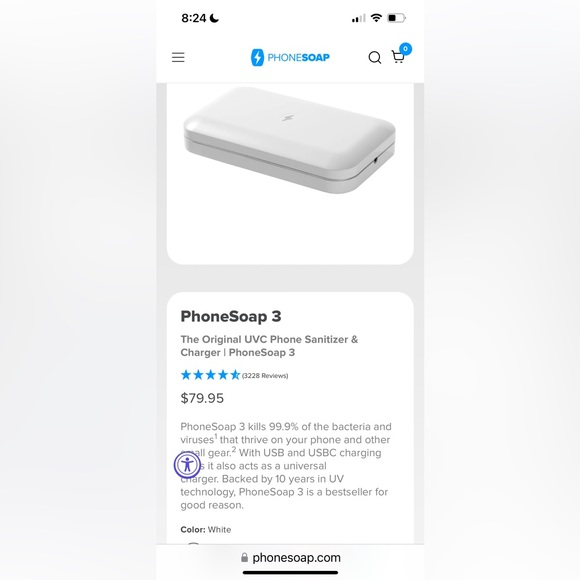The image size is (580, 580).
Task: Tap the search magnifier icon
Action: point(374,58)
